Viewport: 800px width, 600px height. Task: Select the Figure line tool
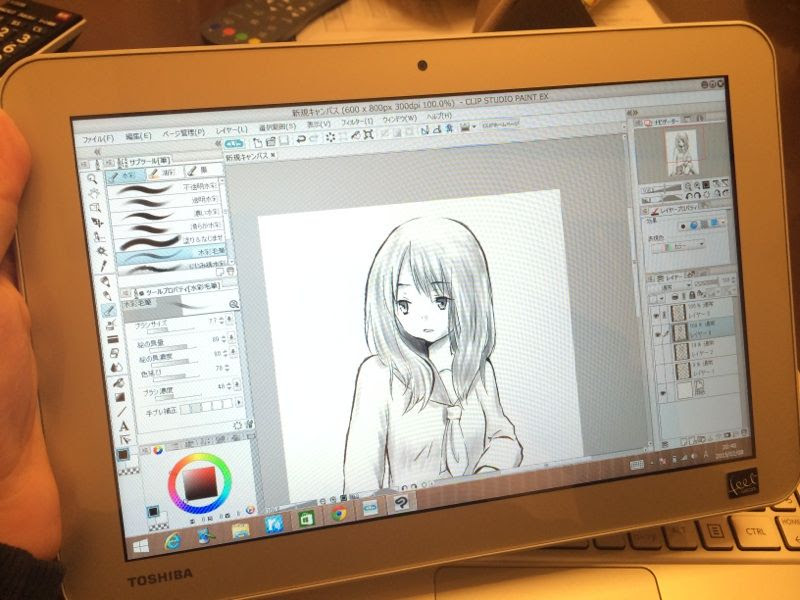(x=121, y=411)
